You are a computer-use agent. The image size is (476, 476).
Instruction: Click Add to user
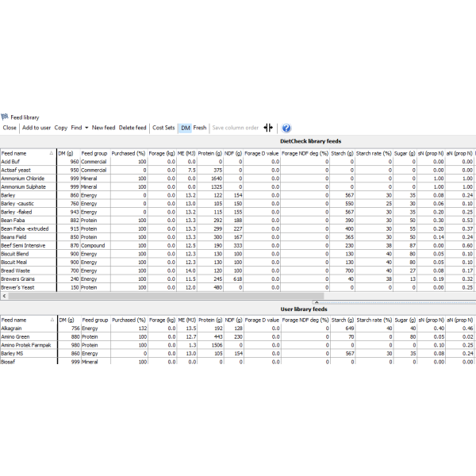pos(36,128)
